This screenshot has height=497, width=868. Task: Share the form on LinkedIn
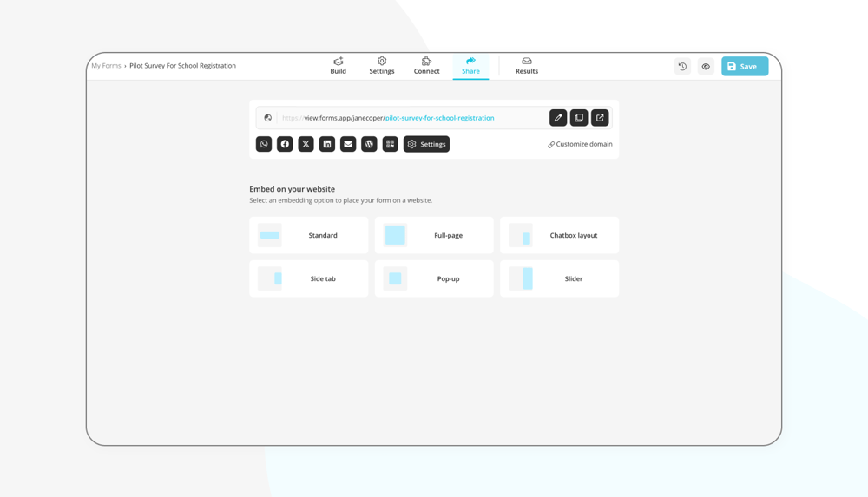coord(327,144)
